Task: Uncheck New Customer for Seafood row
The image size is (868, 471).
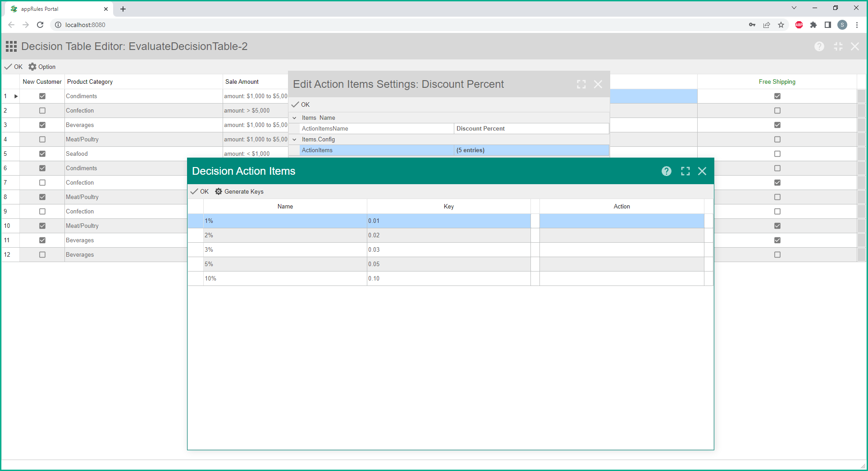Action: tap(42, 154)
